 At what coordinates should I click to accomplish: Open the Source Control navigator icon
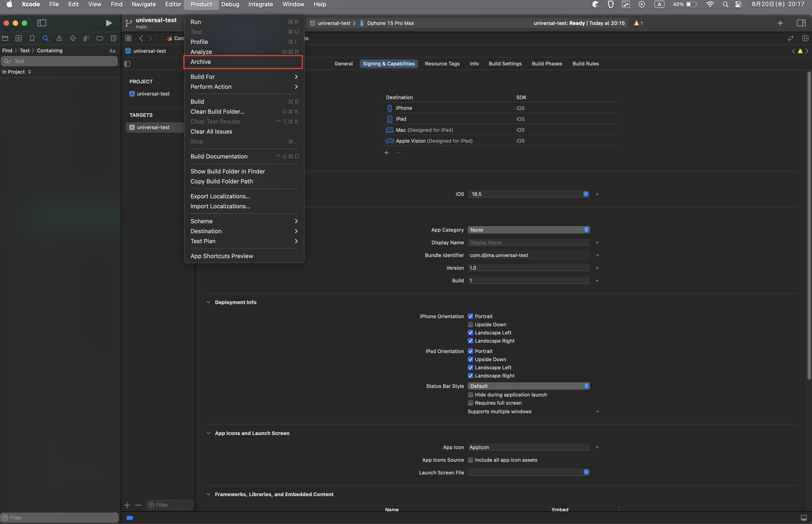pyautogui.click(x=19, y=38)
